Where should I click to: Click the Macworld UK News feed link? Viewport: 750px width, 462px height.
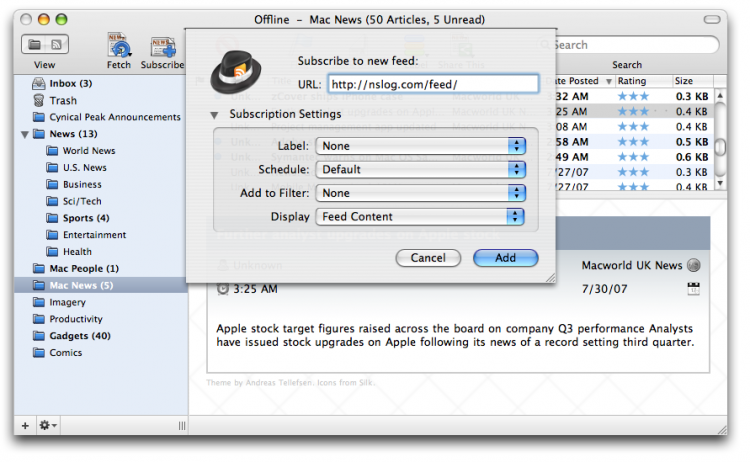click(x=632, y=265)
